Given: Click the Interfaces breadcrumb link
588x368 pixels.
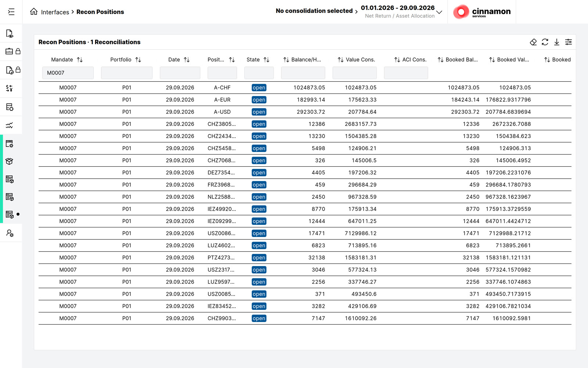Looking at the screenshot, I should [x=55, y=12].
